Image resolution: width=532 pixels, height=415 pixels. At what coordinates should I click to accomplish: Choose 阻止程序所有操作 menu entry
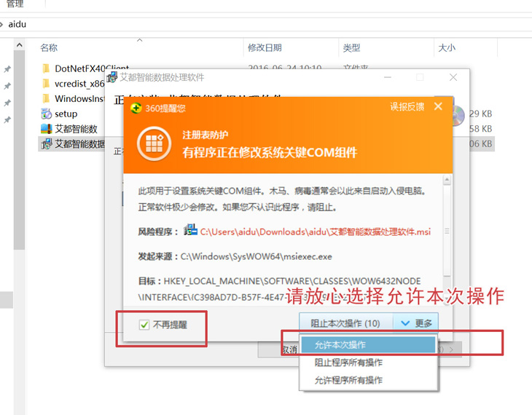tap(369, 363)
